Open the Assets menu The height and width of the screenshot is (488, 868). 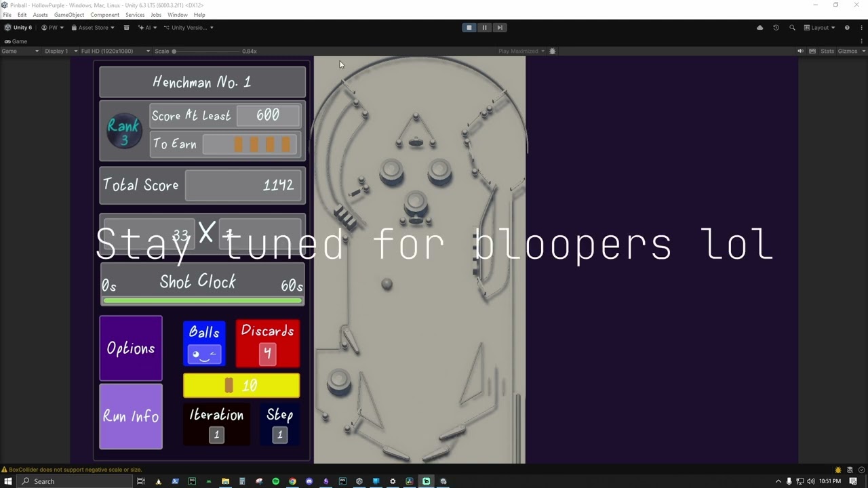[x=41, y=15]
